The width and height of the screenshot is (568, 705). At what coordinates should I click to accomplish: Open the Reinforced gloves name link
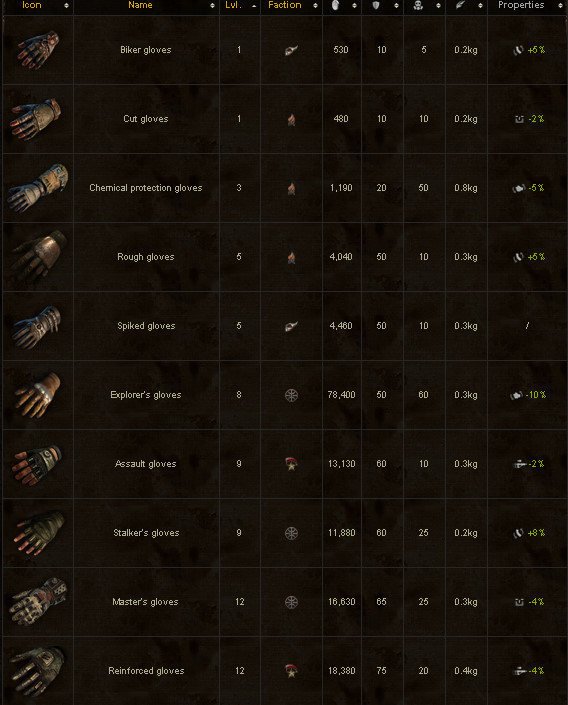point(146,671)
